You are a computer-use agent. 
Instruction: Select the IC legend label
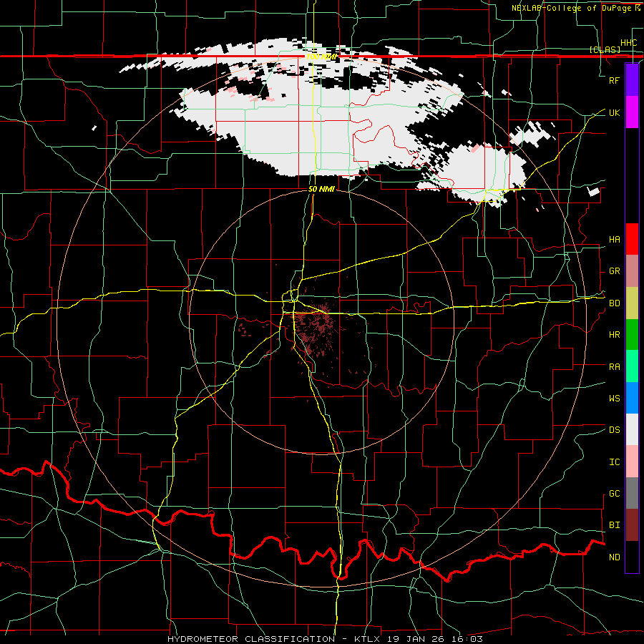[x=614, y=462]
